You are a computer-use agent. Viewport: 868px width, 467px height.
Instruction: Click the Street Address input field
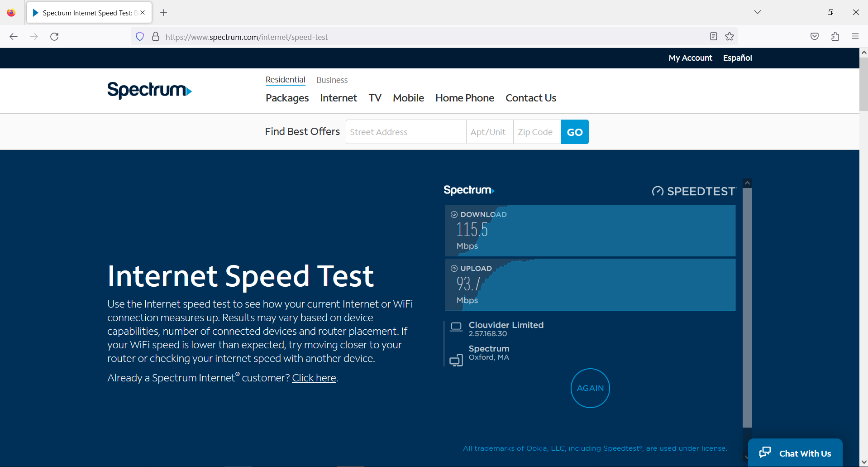tap(405, 131)
